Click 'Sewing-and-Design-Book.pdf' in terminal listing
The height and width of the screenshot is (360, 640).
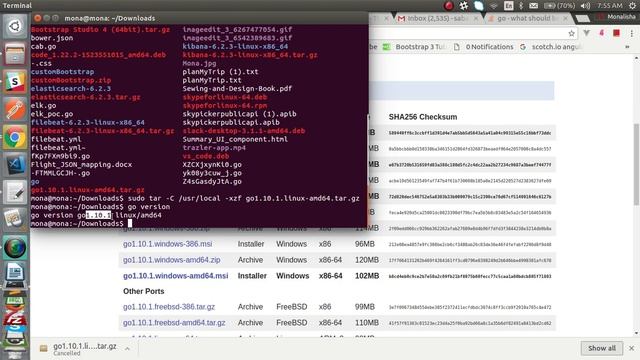237,89
